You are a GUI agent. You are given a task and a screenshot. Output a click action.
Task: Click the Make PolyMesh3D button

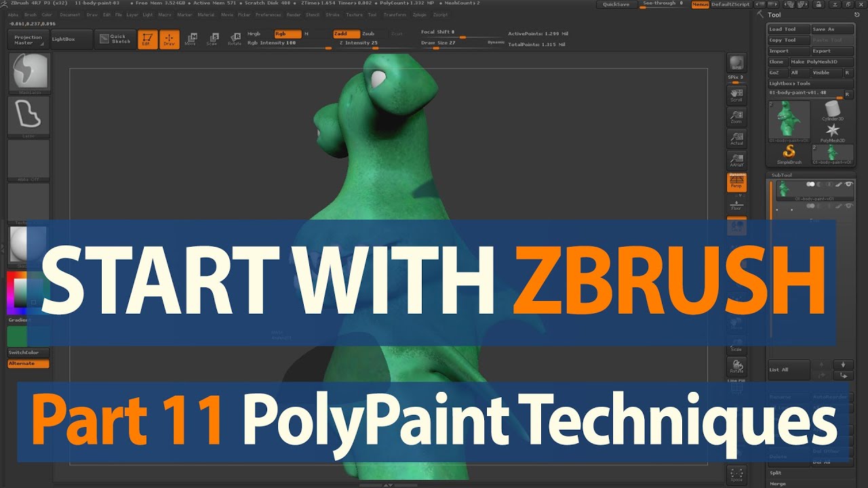(821, 62)
